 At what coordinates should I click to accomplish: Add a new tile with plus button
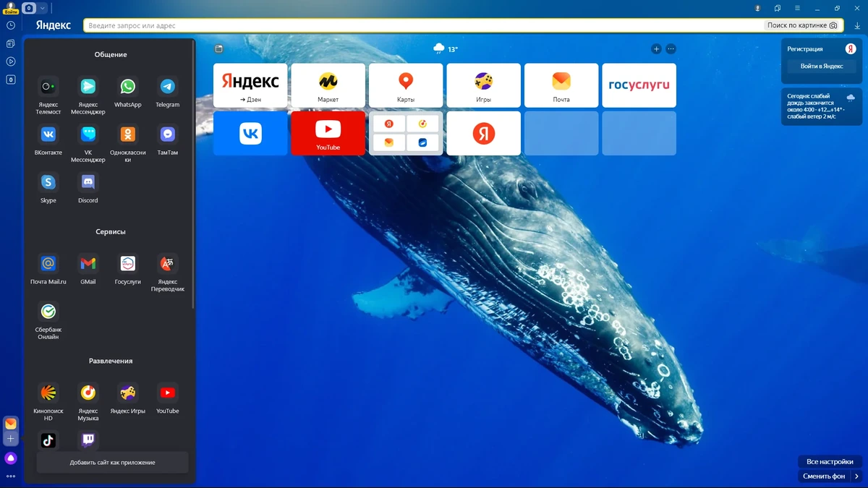coord(656,49)
